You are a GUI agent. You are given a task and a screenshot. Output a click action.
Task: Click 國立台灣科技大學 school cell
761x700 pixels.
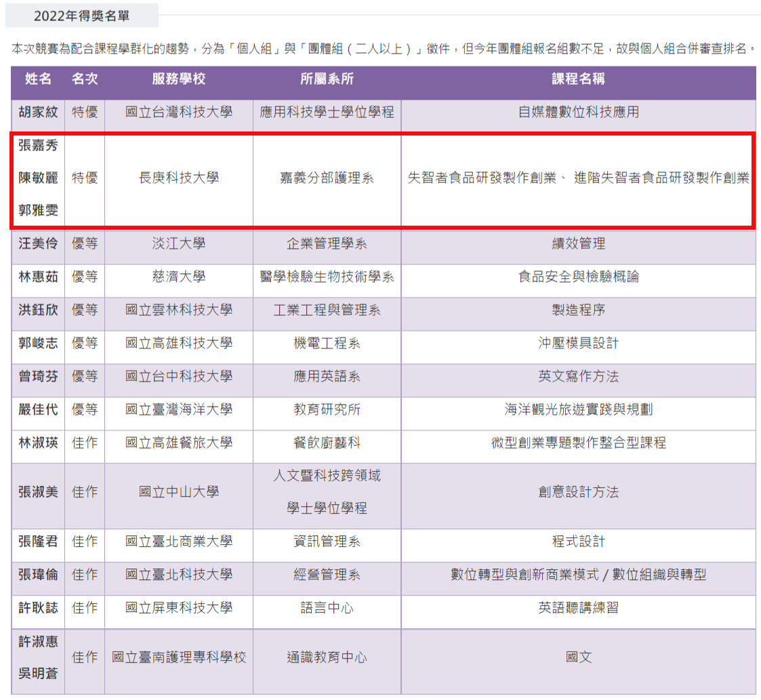click(x=179, y=112)
